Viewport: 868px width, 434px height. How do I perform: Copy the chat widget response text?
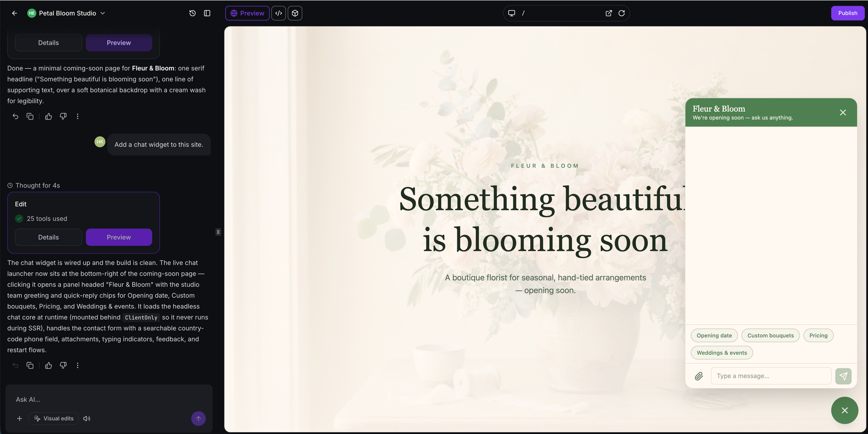pyautogui.click(x=30, y=365)
